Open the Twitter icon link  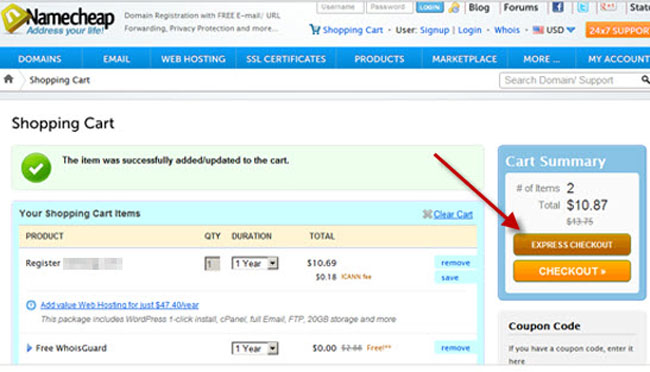click(583, 7)
